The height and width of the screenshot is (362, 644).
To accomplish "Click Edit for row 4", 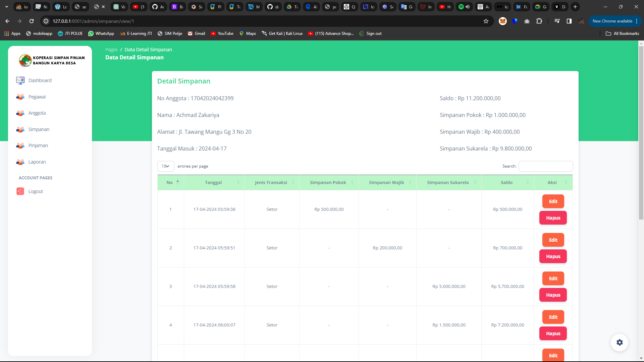I will (x=553, y=317).
